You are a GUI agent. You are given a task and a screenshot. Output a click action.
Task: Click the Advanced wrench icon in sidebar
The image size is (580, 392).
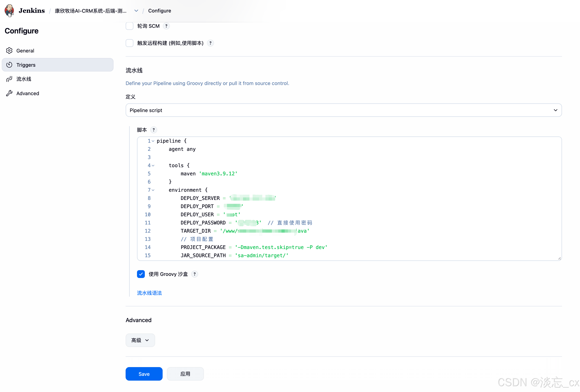[x=9, y=93]
